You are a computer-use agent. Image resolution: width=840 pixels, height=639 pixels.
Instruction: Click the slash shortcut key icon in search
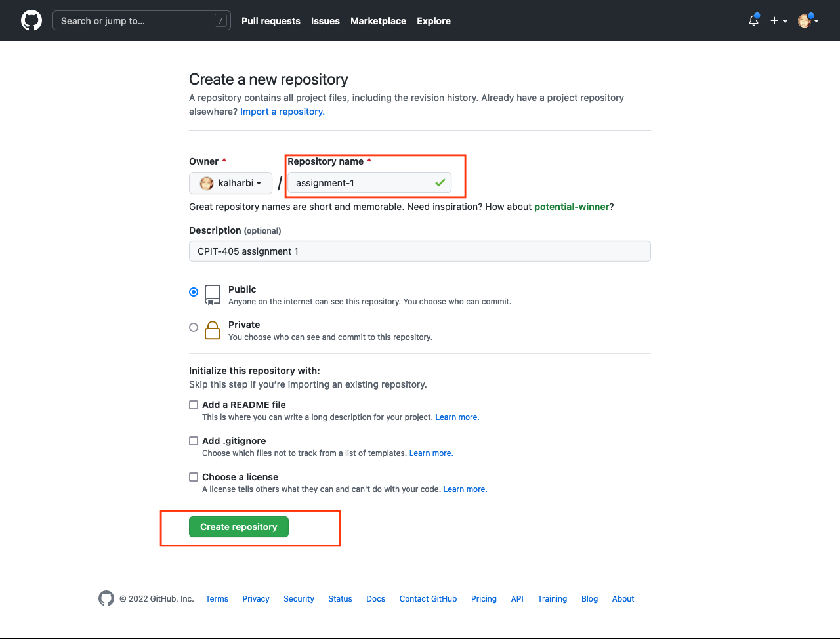click(221, 21)
